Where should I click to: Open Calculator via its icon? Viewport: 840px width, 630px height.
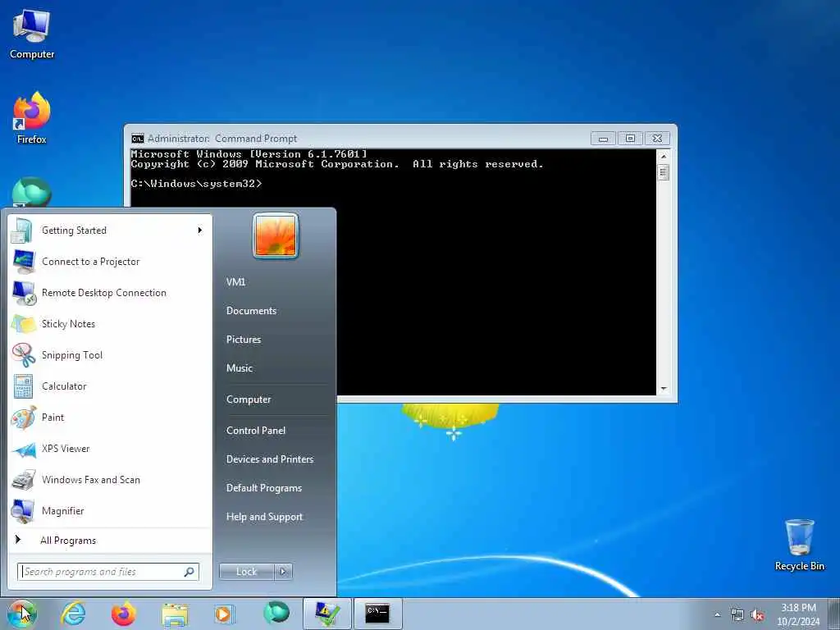pos(23,386)
